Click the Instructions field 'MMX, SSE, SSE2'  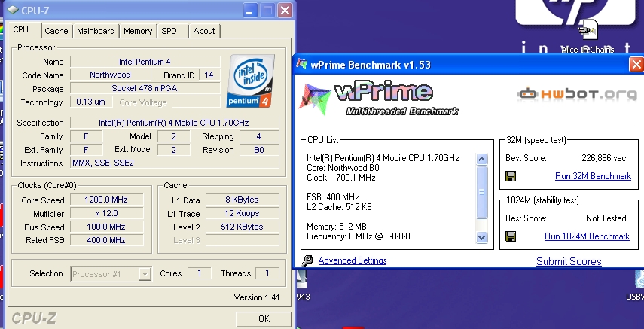click(x=174, y=163)
